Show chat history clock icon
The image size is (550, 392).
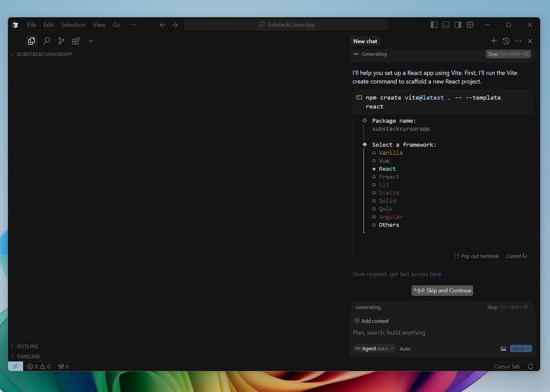click(506, 41)
